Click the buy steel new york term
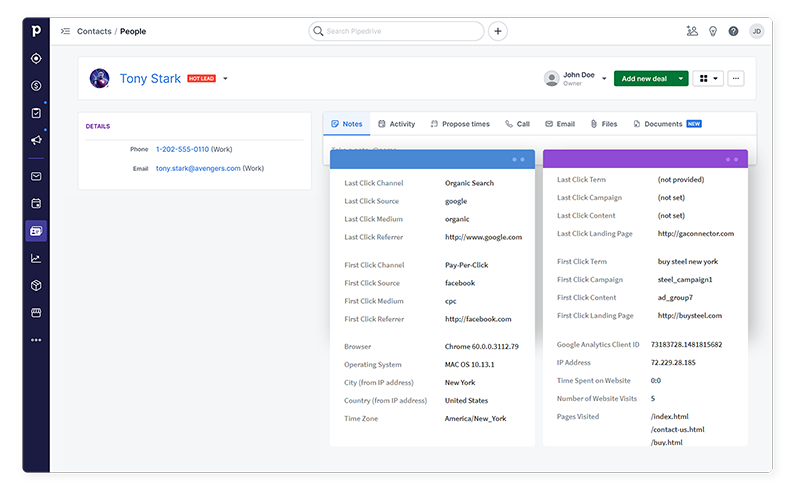805x494 pixels. click(688, 262)
